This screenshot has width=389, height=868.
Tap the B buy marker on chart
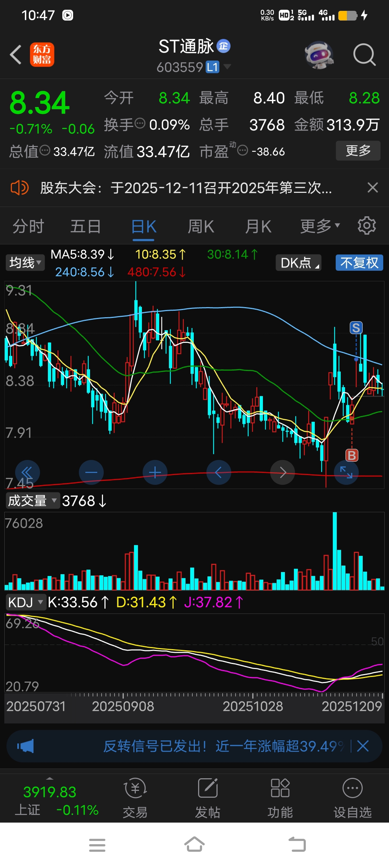tap(352, 456)
